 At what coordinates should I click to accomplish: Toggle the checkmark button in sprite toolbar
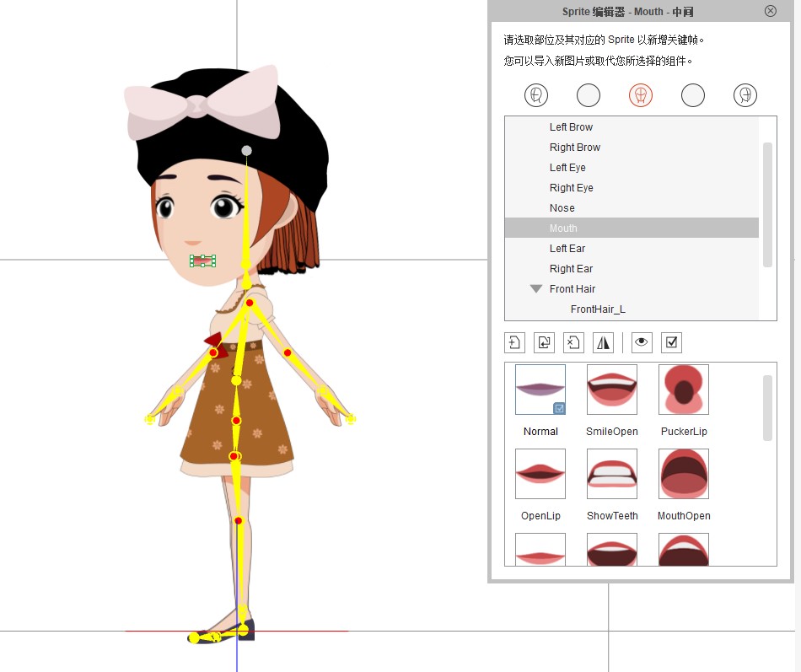(x=671, y=342)
